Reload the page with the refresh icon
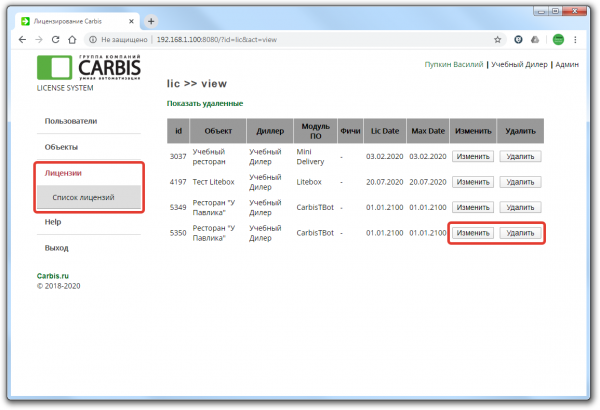The height and width of the screenshot is (410, 600). click(58, 40)
